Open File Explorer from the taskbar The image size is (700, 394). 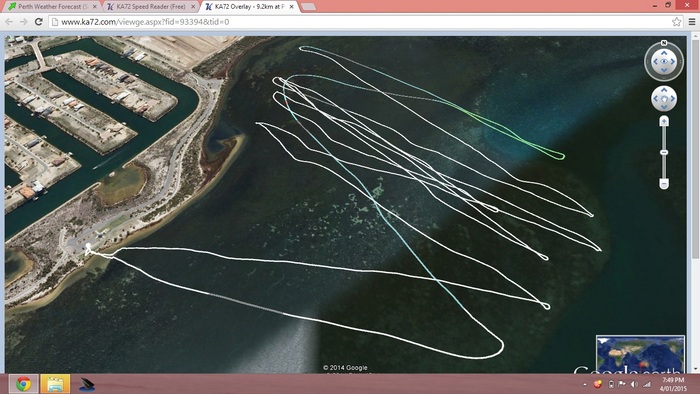coord(55,384)
